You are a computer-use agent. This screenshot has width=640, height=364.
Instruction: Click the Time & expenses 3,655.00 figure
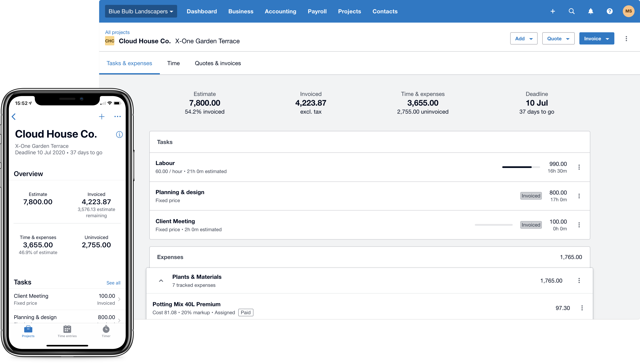[x=423, y=103]
